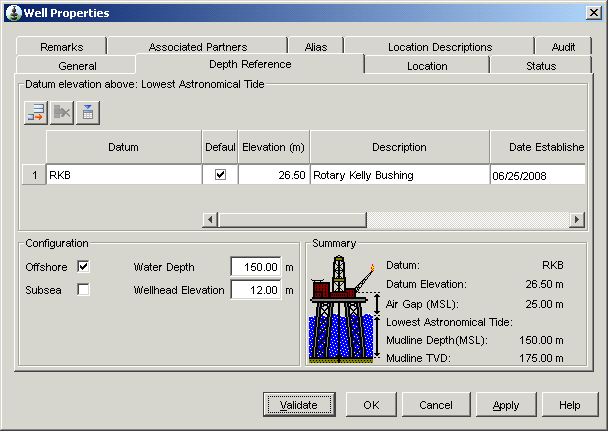Viewport: 608px width, 431px height.
Task: Switch to the General tab
Action: tap(77, 66)
